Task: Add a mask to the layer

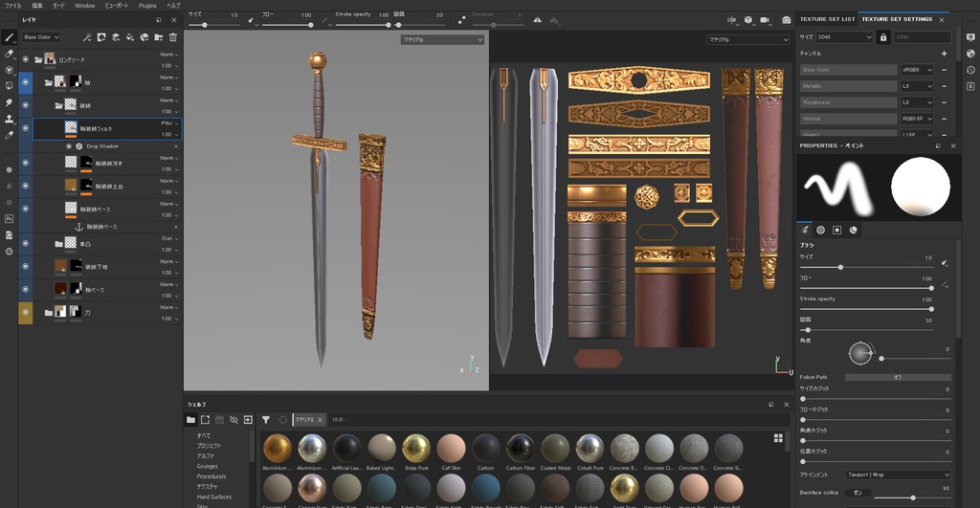Action: point(101,37)
